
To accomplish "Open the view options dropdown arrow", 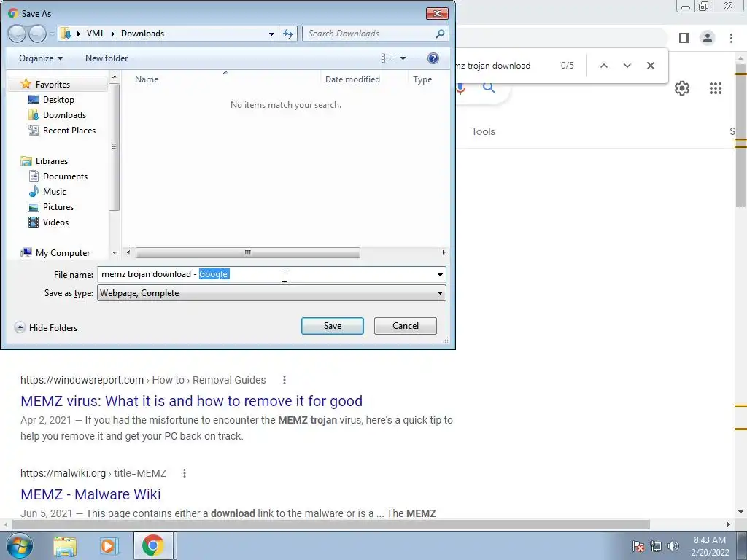I will [403, 58].
